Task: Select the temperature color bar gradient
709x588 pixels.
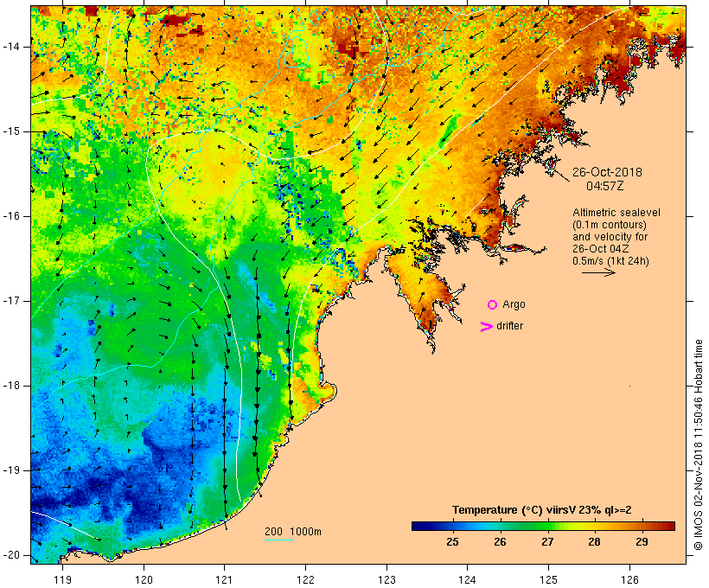Action: pyautogui.click(x=543, y=526)
